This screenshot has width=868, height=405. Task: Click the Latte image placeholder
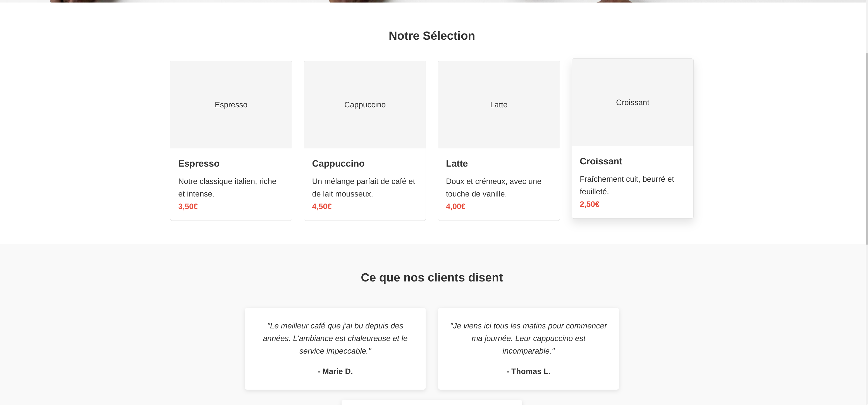point(498,105)
